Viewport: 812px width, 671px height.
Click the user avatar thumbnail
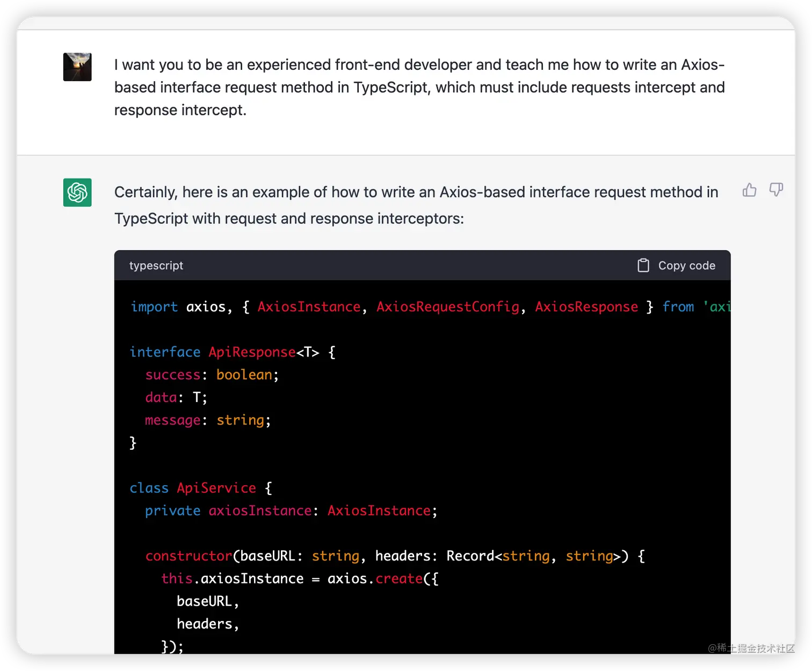tap(77, 67)
